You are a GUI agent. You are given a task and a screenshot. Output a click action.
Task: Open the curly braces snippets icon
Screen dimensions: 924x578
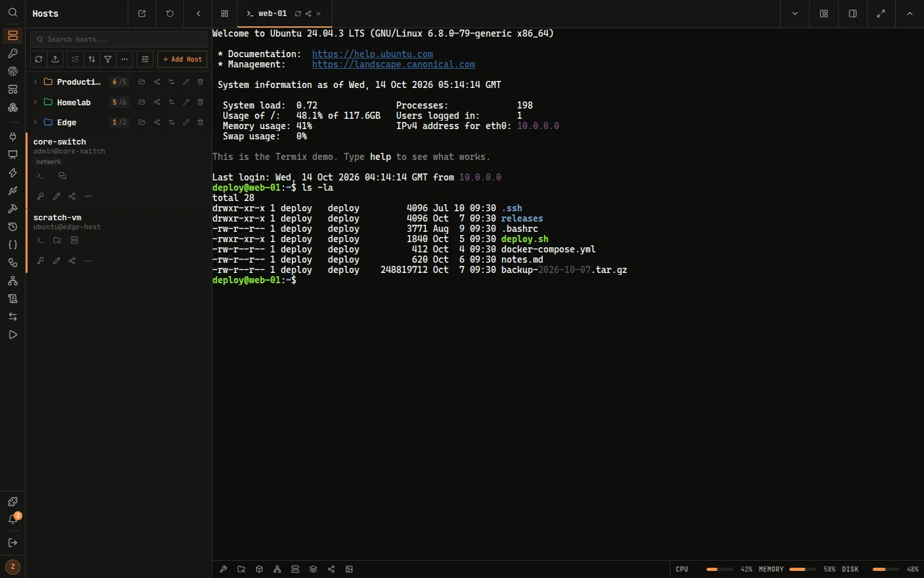(13, 245)
